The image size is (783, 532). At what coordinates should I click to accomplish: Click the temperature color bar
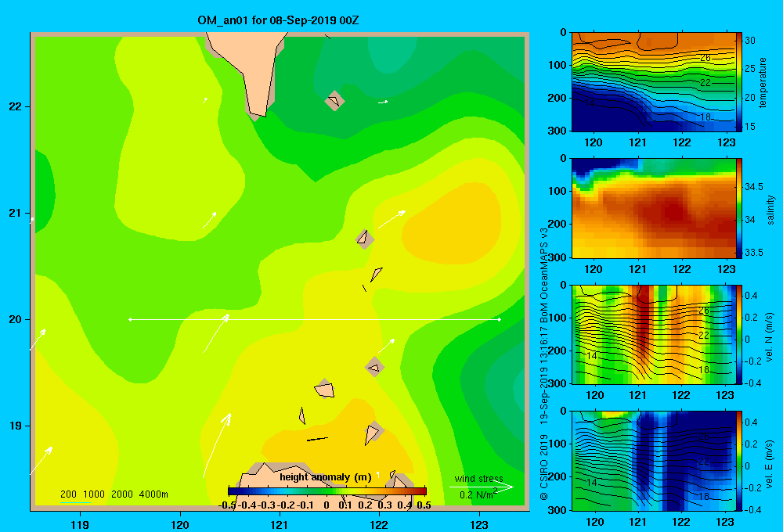pos(739,82)
